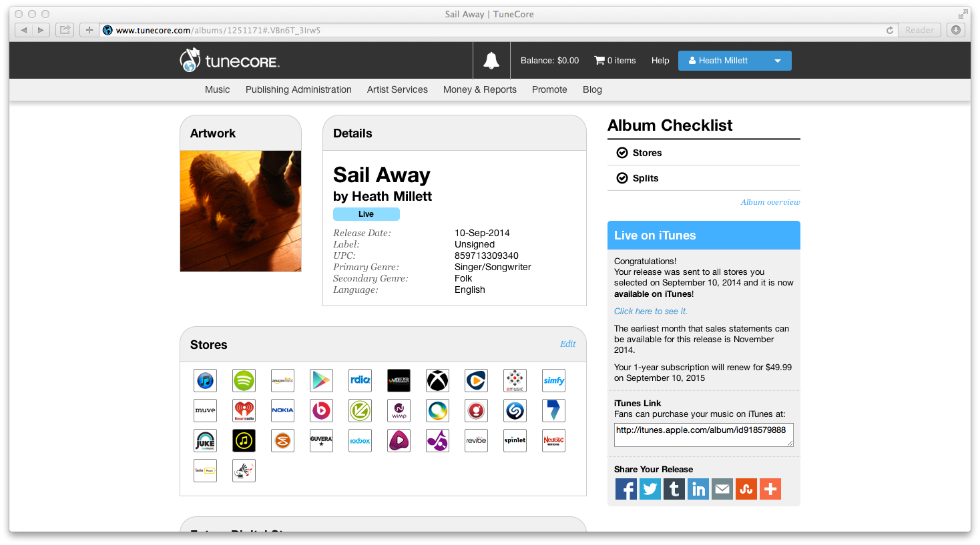The image size is (980, 545).
Task: Click the iHeartRadio store icon
Action: pos(244,411)
